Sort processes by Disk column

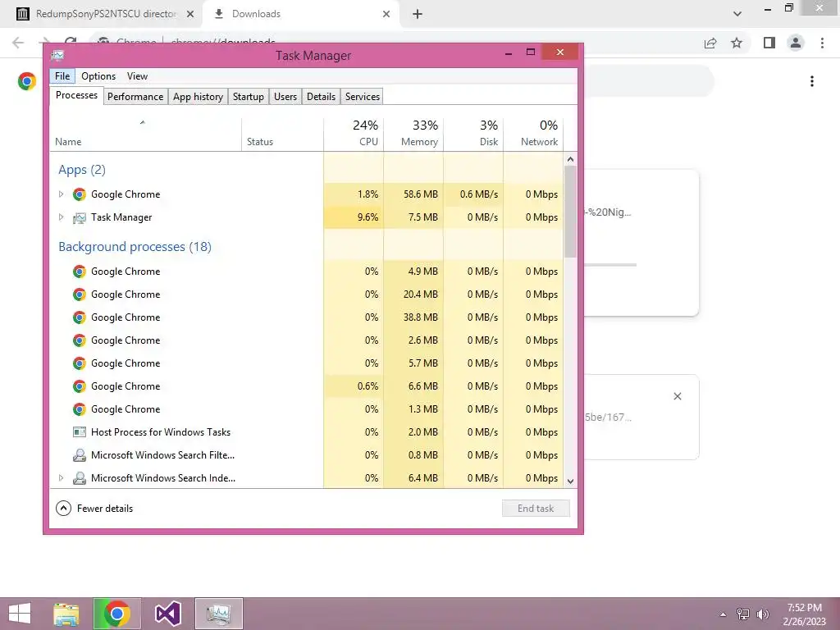tap(473, 133)
